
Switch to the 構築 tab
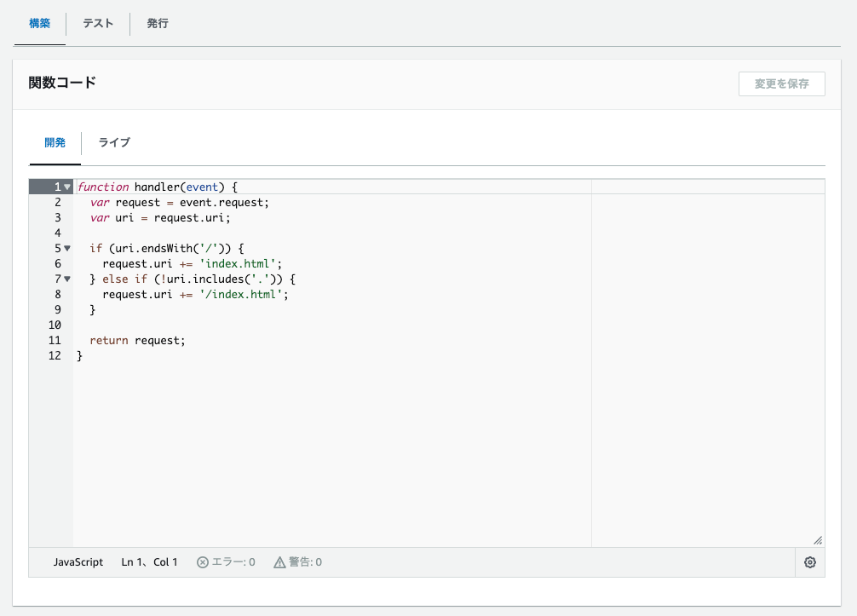(x=39, y=24)
